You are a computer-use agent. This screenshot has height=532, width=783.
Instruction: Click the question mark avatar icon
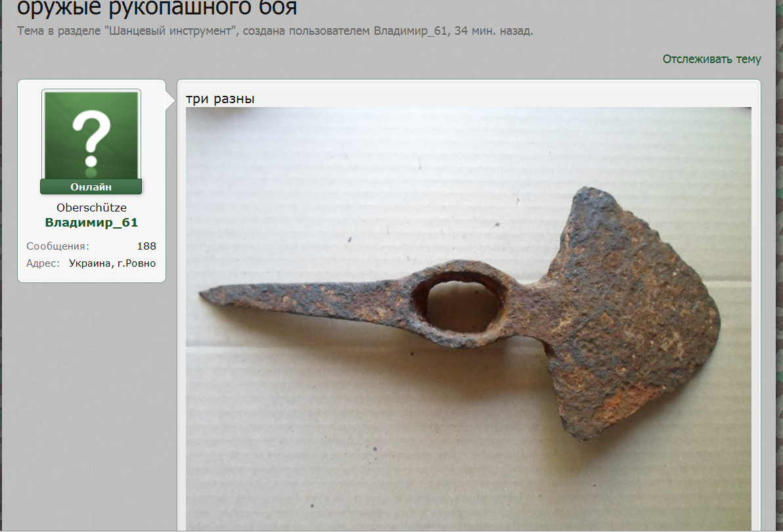point(91,136)
